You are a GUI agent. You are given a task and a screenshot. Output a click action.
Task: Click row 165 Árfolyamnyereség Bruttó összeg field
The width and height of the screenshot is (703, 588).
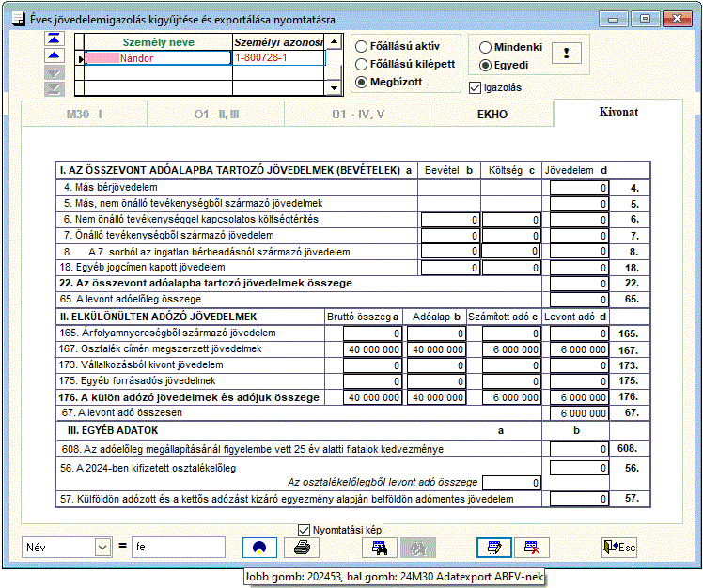point(373,333)
